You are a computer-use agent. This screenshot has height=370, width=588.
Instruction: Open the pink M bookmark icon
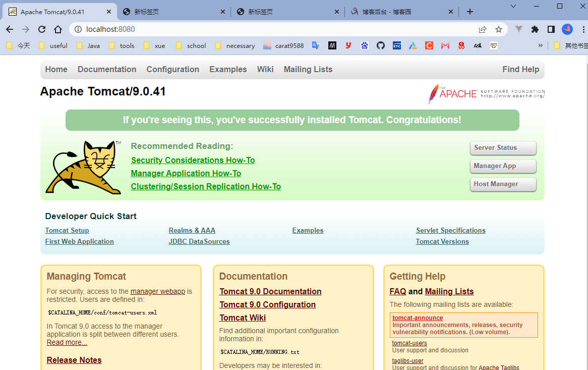(445, 46)
